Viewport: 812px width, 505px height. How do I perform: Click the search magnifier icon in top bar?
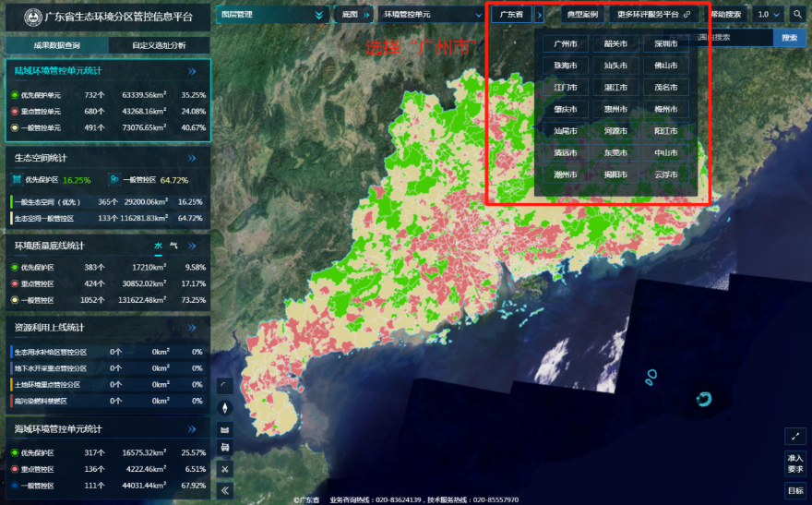797,15
